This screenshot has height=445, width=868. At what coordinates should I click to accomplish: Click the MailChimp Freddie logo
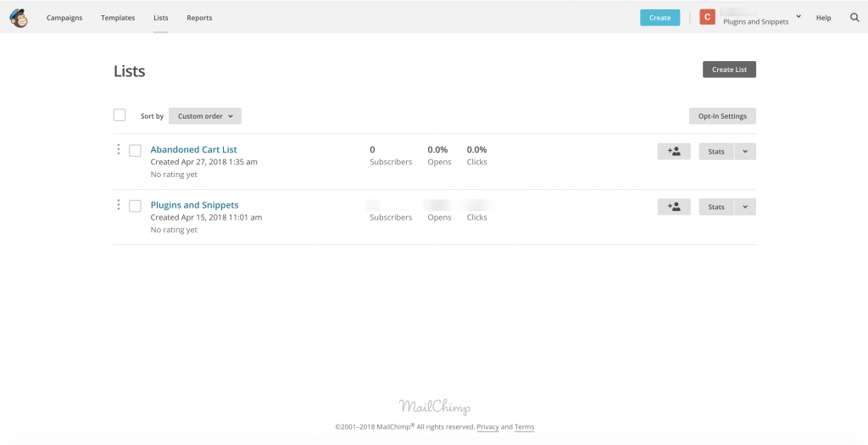[x=19, y=18]
